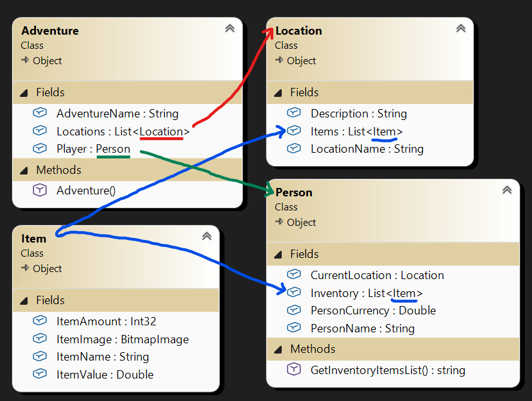Click the Inventory field icon in Person
The height and width of the screenshot is (401, 532).
pos(294,292)
